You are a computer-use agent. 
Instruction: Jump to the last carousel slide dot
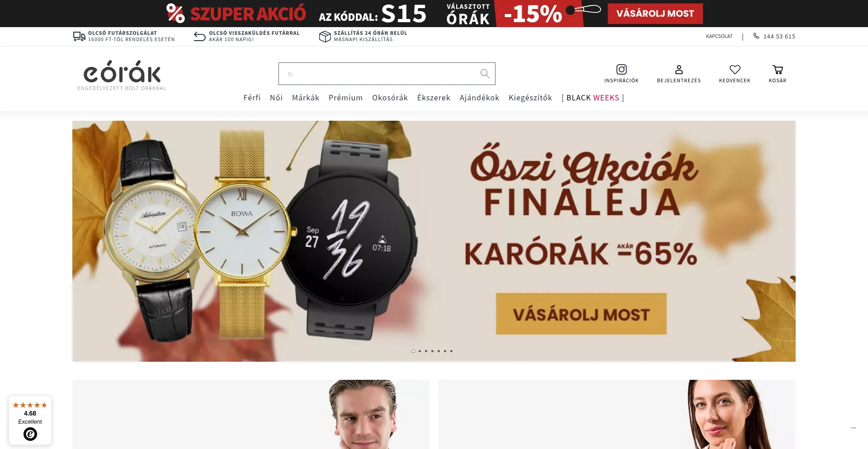[451, 351]
